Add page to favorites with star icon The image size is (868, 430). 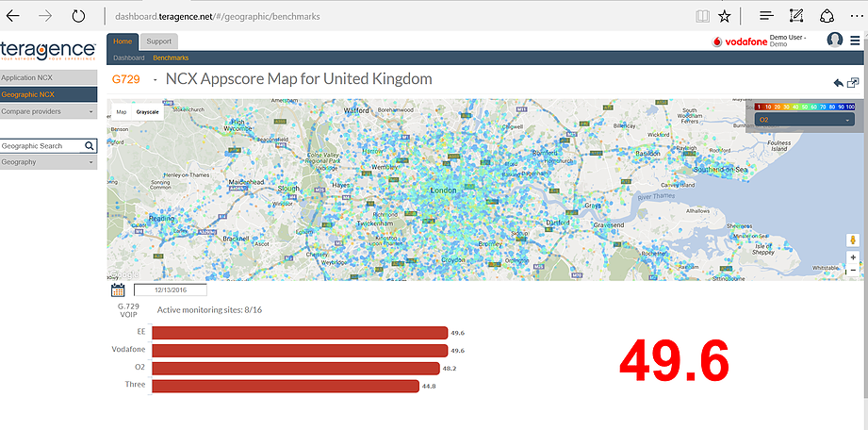point(724,17)
